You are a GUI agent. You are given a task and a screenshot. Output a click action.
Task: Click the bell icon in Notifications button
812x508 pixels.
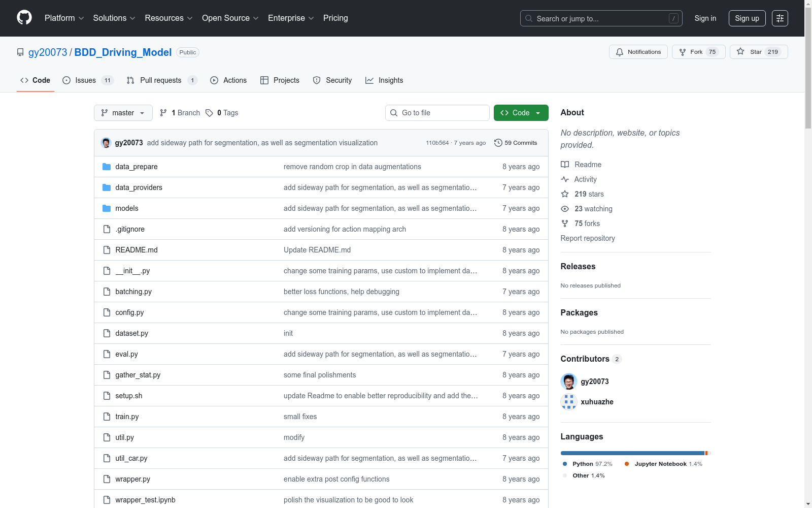(620, 52)
